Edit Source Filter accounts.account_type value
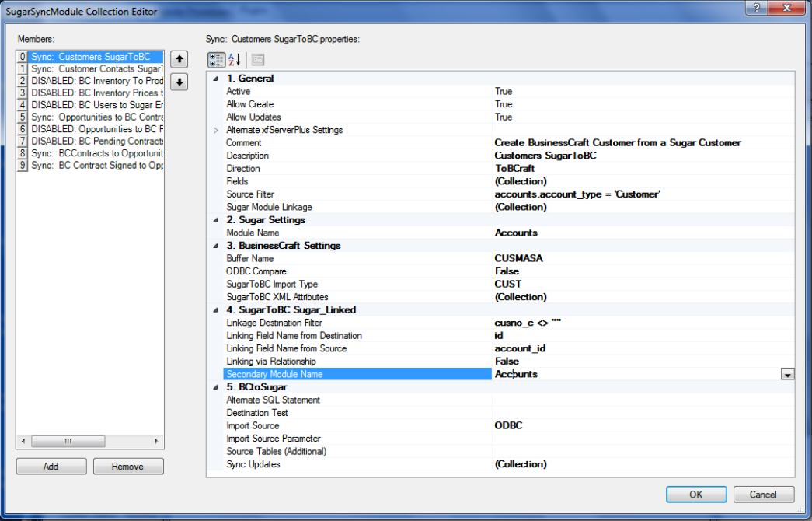The width and height of the screenshot is (812, 521). pos(643,194)
